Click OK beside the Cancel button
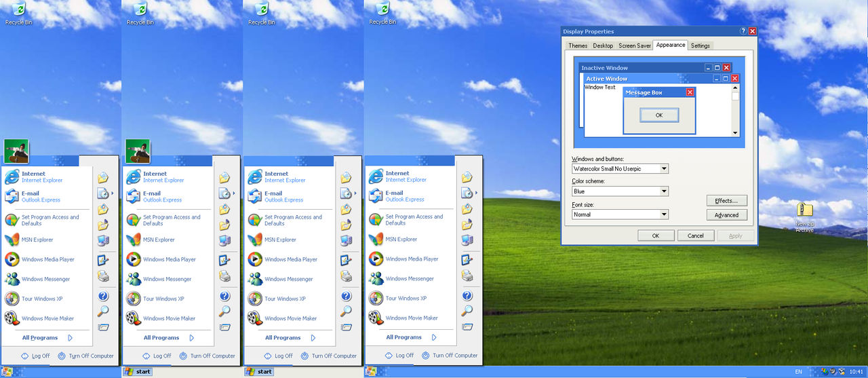 coord(656,235)
